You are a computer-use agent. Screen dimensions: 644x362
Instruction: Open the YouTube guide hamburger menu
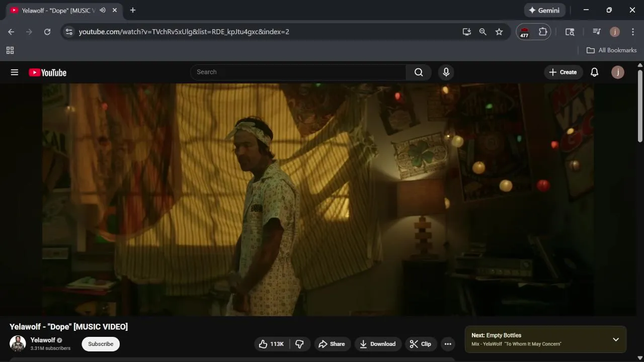[x=15, y=72]
